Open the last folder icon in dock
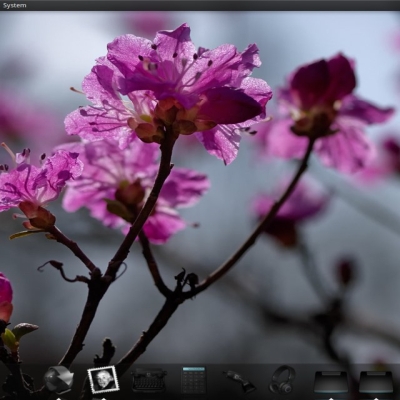The width and height of the screenshot is (400, 400). pyautogui.click(x=377, y=382)
